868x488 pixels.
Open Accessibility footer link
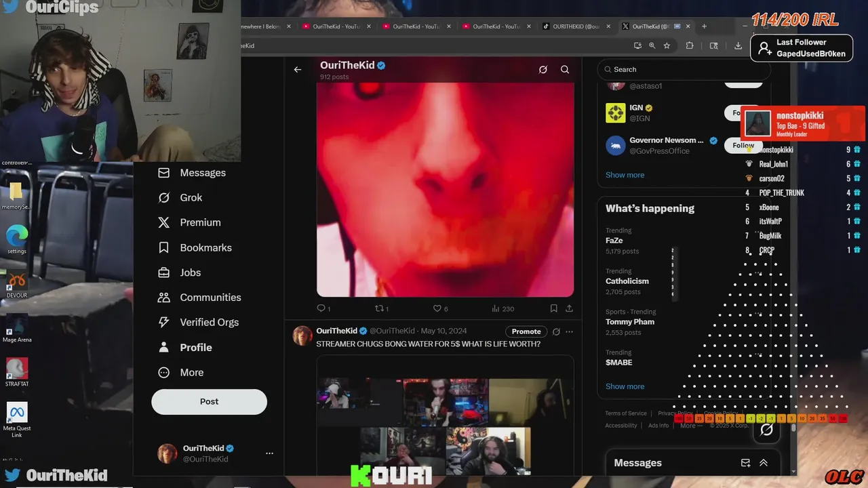pos(621,426)
